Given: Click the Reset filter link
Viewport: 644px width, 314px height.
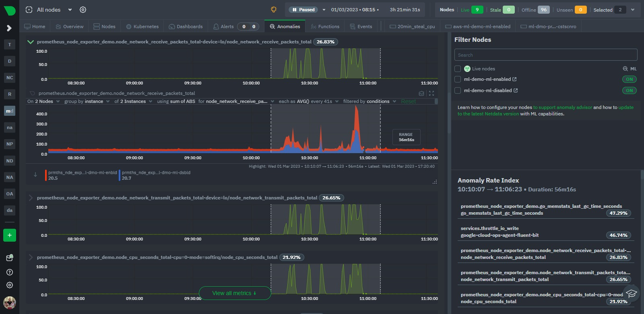Looking at the screenshot, I should [x=408, y=101].
